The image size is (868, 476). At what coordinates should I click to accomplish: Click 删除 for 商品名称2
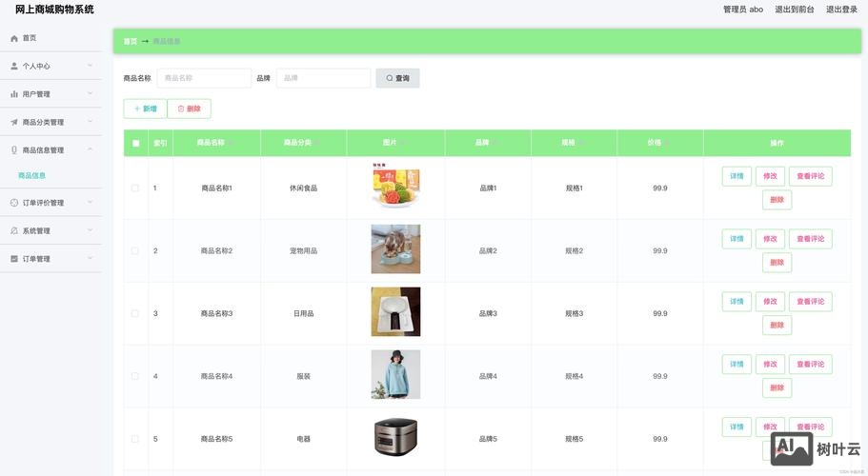pos(777,263)
